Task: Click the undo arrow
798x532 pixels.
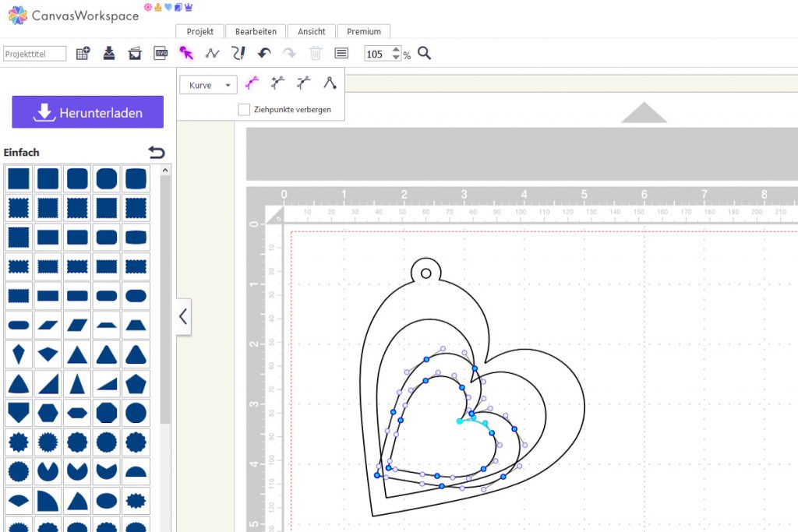Action: pyautogui.click(x=264, y=53)
